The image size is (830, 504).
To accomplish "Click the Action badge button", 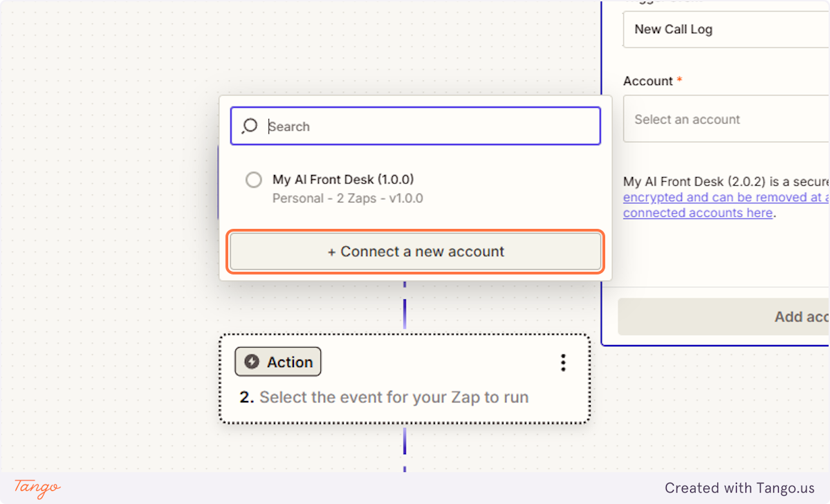I will click(x=278, y=362).
